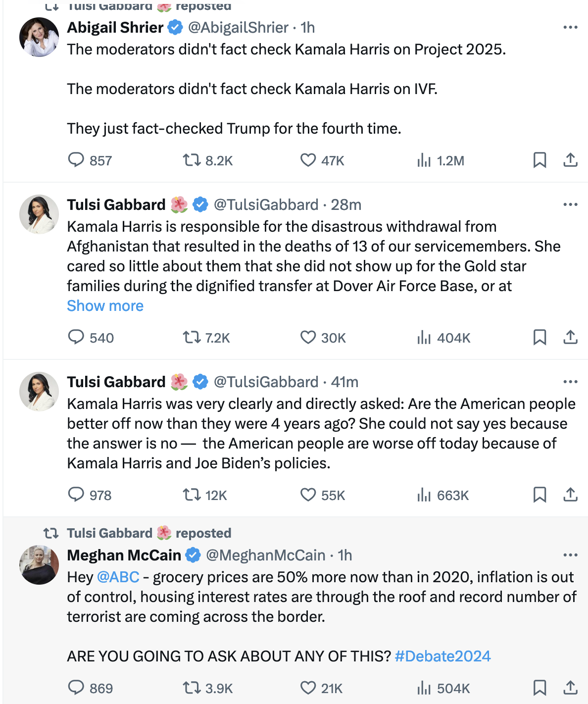Share Abigail Shrier's tweet via share icon
Screen dimensions: 588x704
[x=570, y=160]
